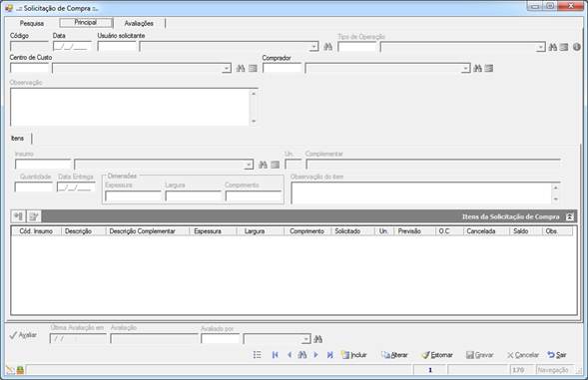The height and width of the screenshot is (380, 588).
Task: Go to previous record
Action: (290, 354)
